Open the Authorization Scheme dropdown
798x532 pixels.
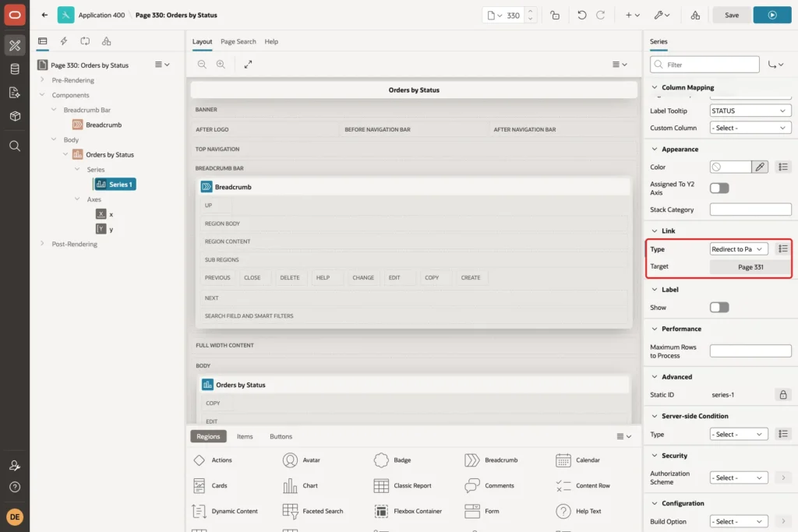(x=739, y=478)
